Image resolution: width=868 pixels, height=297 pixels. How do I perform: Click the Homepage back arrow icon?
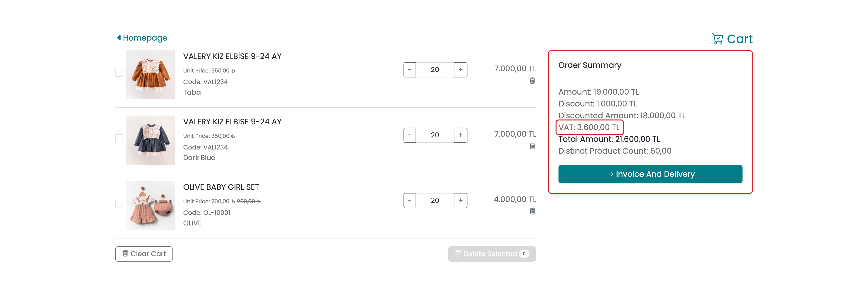tap(119, 38)
